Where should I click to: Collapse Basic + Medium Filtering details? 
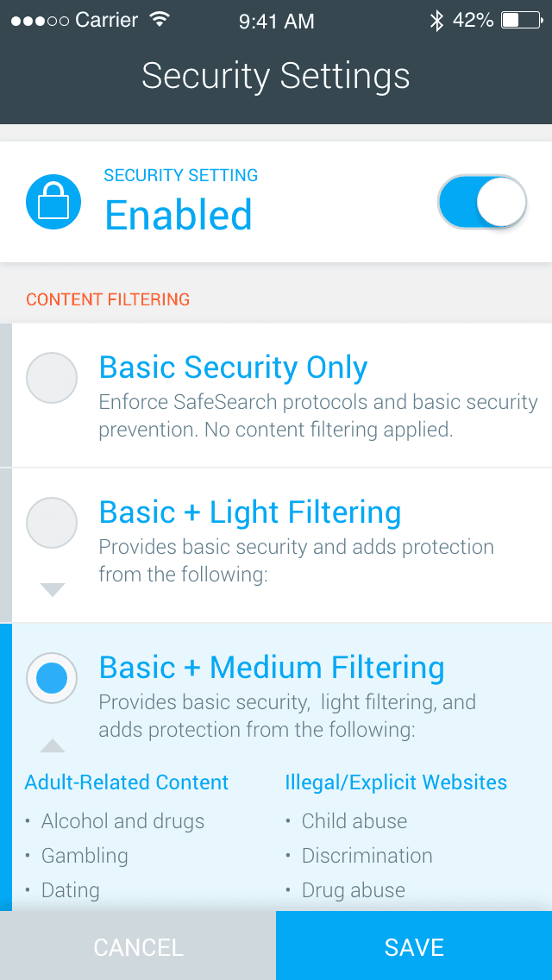[52, 745]
